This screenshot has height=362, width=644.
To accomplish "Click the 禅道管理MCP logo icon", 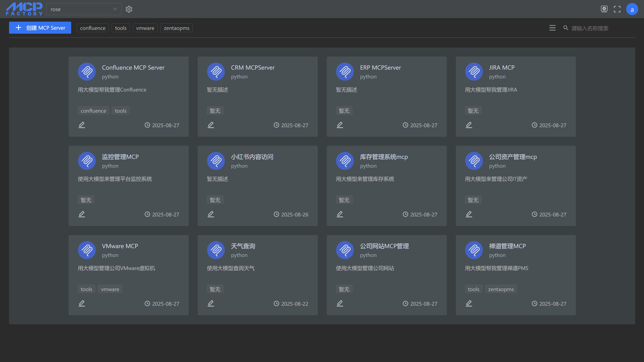I will pyautogui.click(x=474, y=250).
